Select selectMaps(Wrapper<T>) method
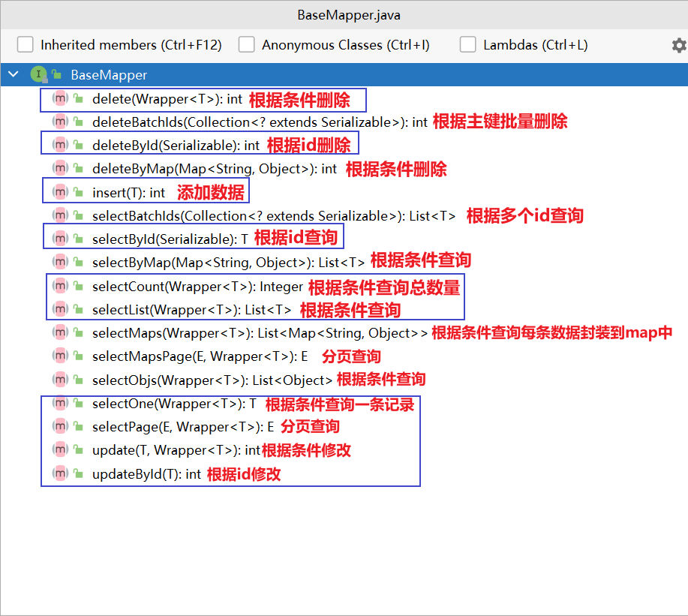Screen dimensions: 688x616 click(x=260, y=333)
